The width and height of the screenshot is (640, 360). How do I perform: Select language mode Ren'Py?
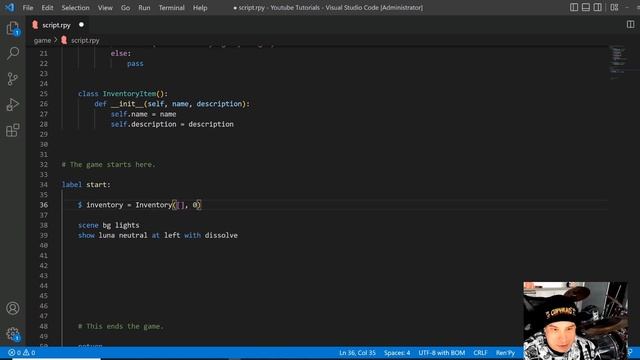coord(505,353)
